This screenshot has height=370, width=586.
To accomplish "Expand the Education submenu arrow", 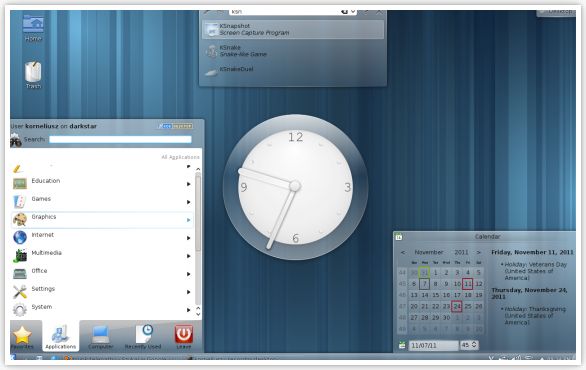I will click(x=189, y=184).
